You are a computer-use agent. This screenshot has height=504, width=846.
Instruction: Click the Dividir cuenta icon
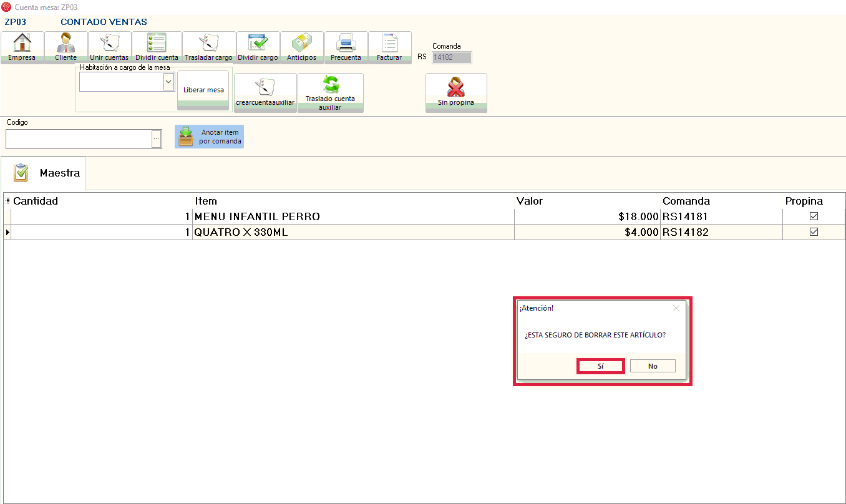(x=157, y=43)
